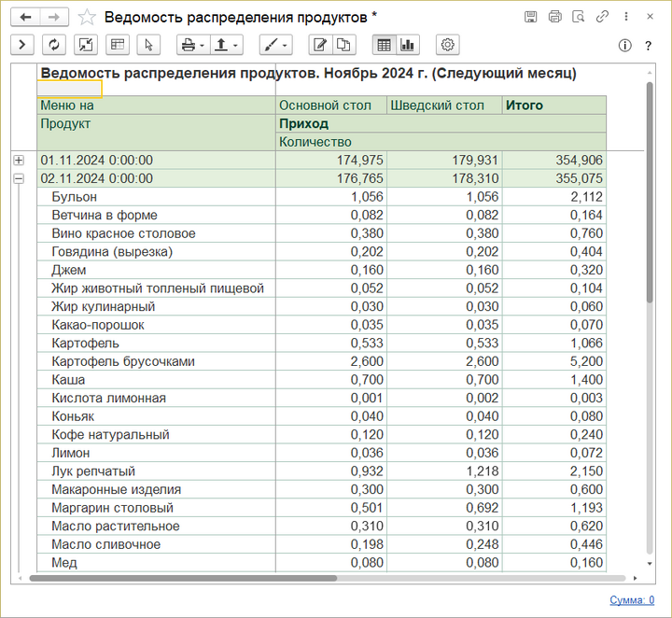Select the Картофель брусочками row cell
The image size is (672, 618).
click(x=123, y=361)
